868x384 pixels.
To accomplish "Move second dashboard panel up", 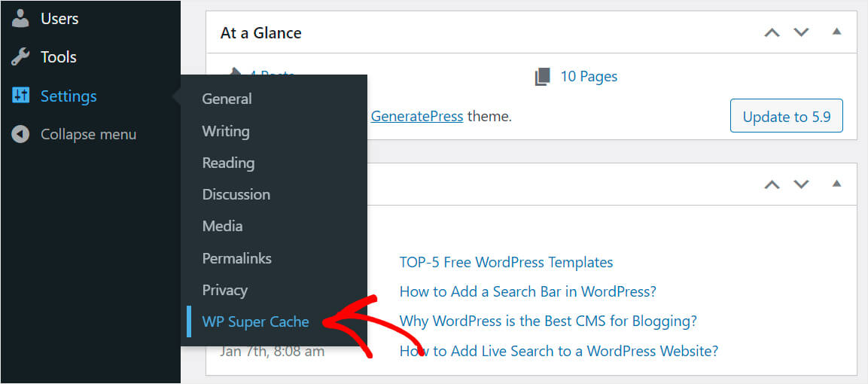I will (772, 184).
